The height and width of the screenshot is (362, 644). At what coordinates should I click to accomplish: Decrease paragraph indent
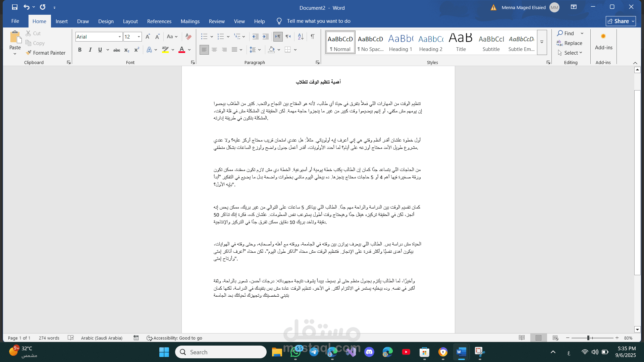pyautogui.click(x=255, y=37)
